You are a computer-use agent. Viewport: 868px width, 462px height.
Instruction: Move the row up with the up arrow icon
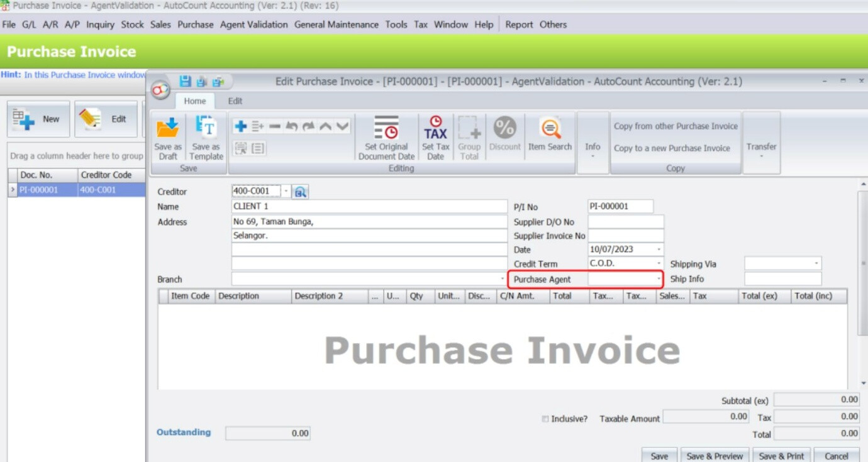(326, 126)
